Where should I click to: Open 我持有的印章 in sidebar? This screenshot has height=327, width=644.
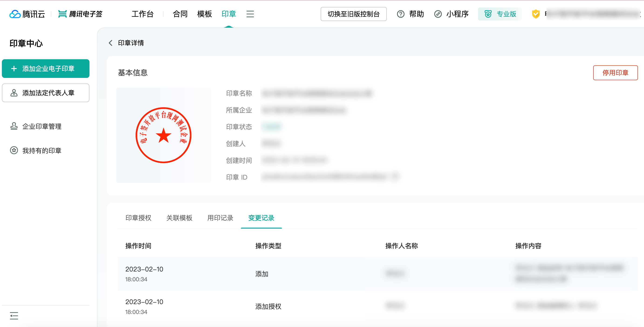(x=42, y=150)
